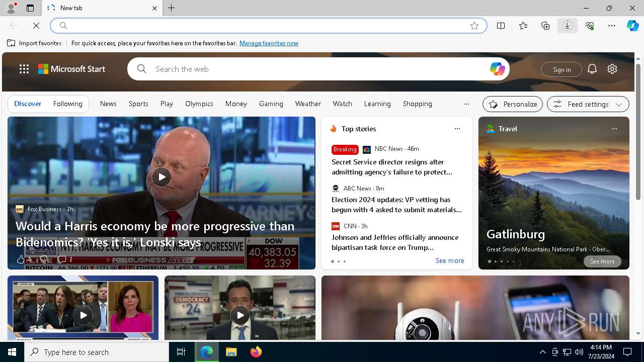Open Travel card options menu
This screenshot has height=362, width=644.
click(614, 129)
